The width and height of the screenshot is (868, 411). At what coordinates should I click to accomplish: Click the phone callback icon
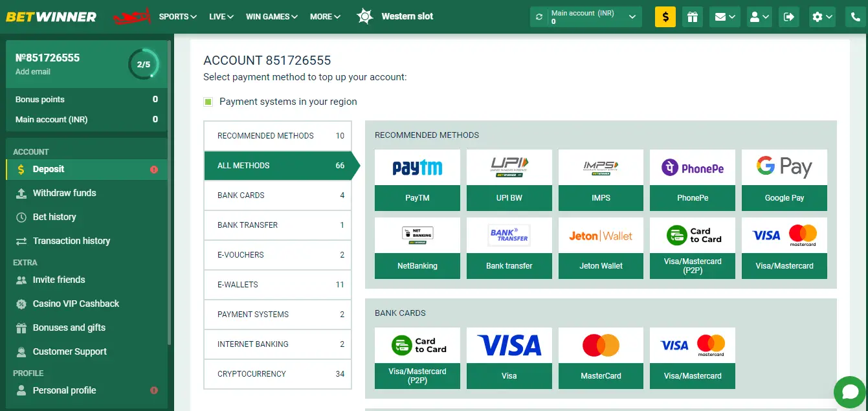[855, 17]
